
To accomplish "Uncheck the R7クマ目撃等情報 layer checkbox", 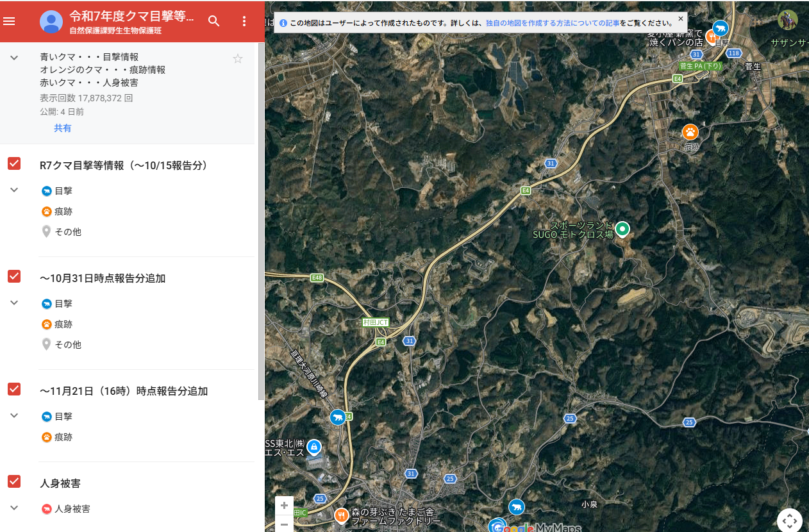I will coord(14,163).
